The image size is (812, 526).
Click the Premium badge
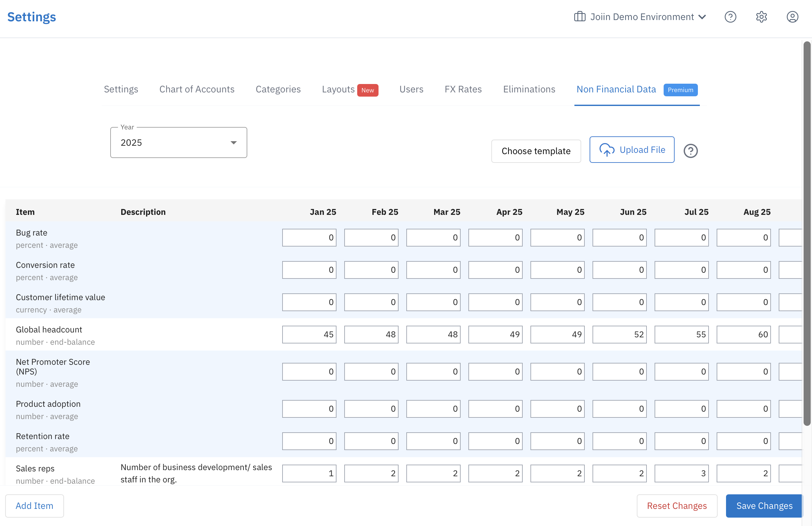[680, 90]
